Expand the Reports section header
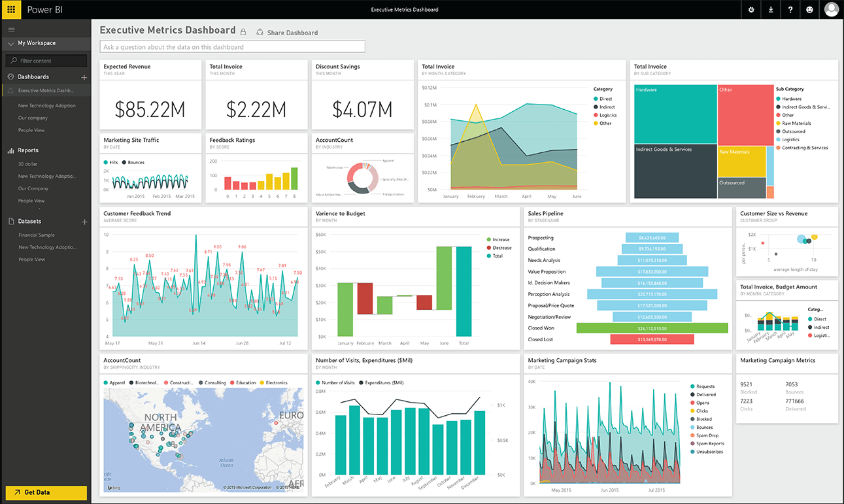 tap(28, 150)
